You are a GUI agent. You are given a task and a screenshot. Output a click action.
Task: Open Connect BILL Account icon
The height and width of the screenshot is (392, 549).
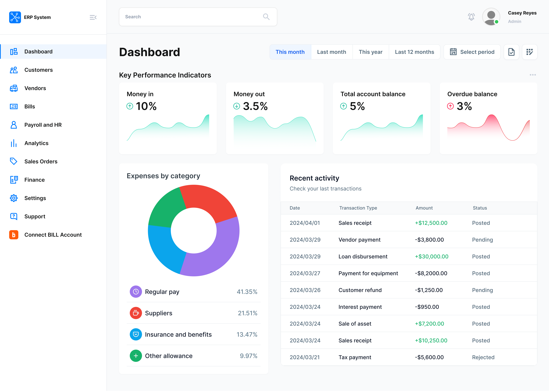(x=14, y=235)
